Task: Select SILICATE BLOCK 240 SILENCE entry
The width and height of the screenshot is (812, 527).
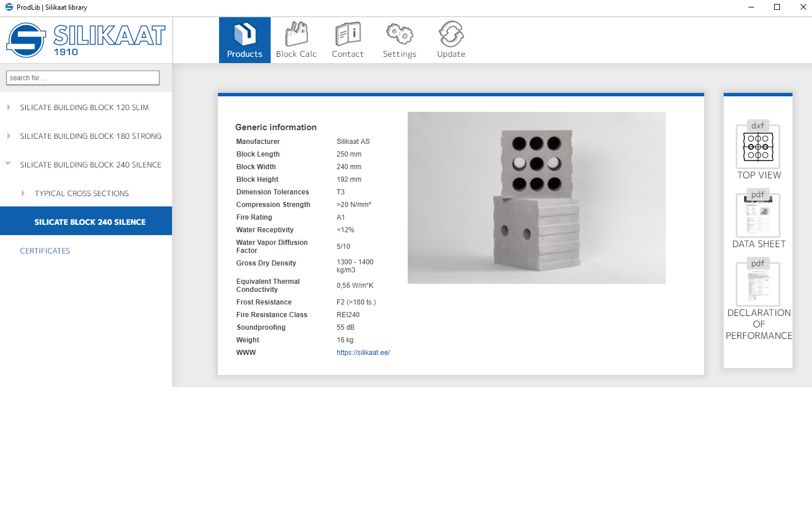Action: click(x=86, y=221)
